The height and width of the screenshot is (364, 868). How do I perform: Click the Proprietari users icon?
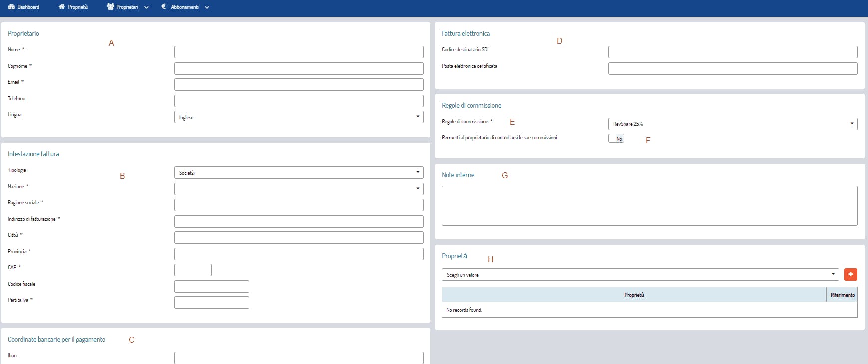click(x=110, y=7)
